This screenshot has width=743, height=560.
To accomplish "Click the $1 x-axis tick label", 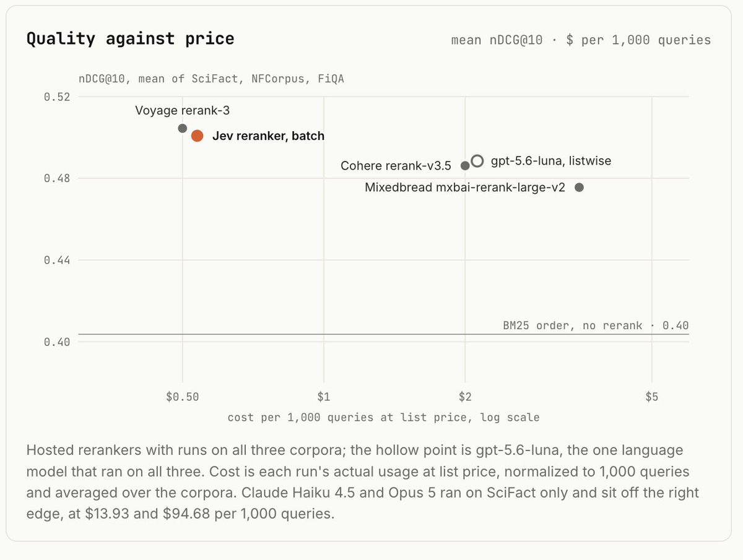I will (323, 397).
